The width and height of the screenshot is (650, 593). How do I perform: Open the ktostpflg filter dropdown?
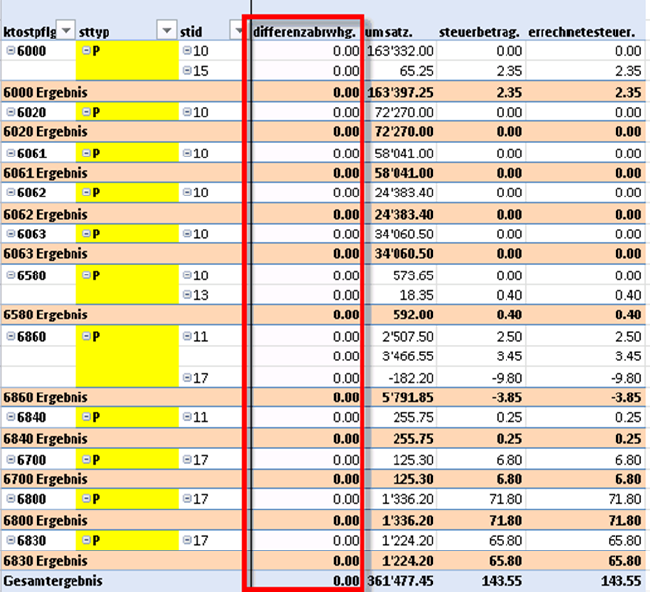[x=65, y=31]
